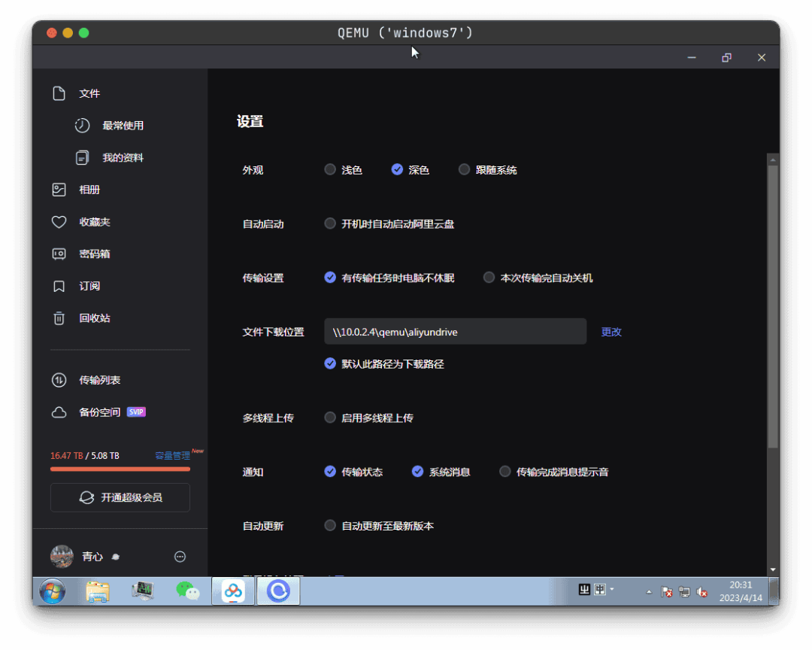
Task: Click the settings scrollbar thumb
Action: click(x=773, y=306)
